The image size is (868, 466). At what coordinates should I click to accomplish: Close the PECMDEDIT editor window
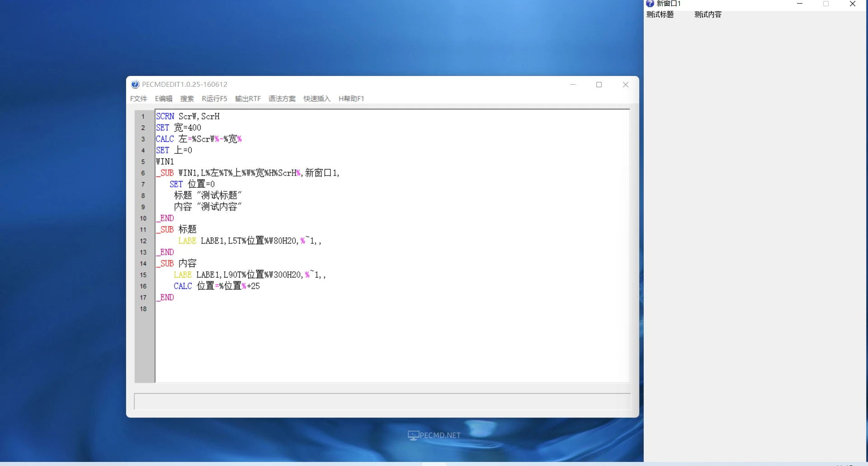click(626, 85)
